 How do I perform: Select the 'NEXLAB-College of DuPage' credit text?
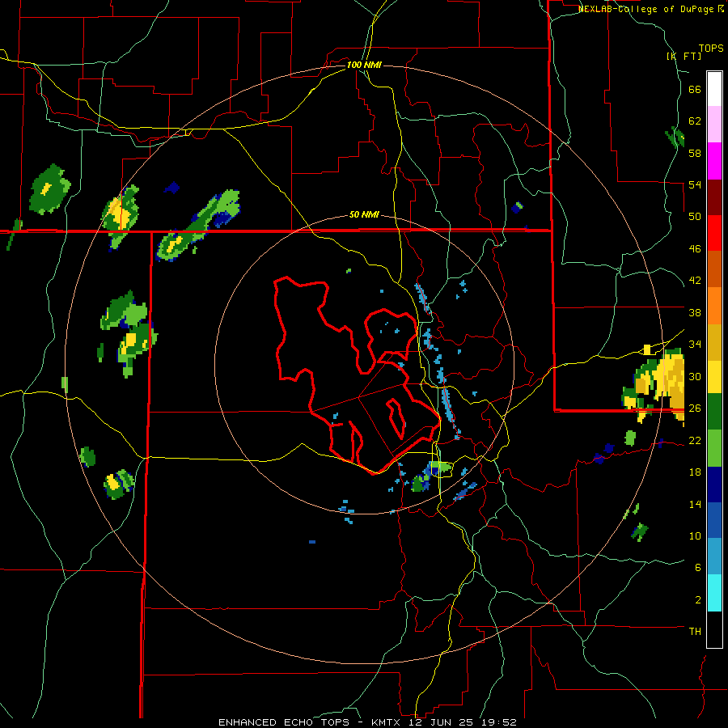coord(645,9)
